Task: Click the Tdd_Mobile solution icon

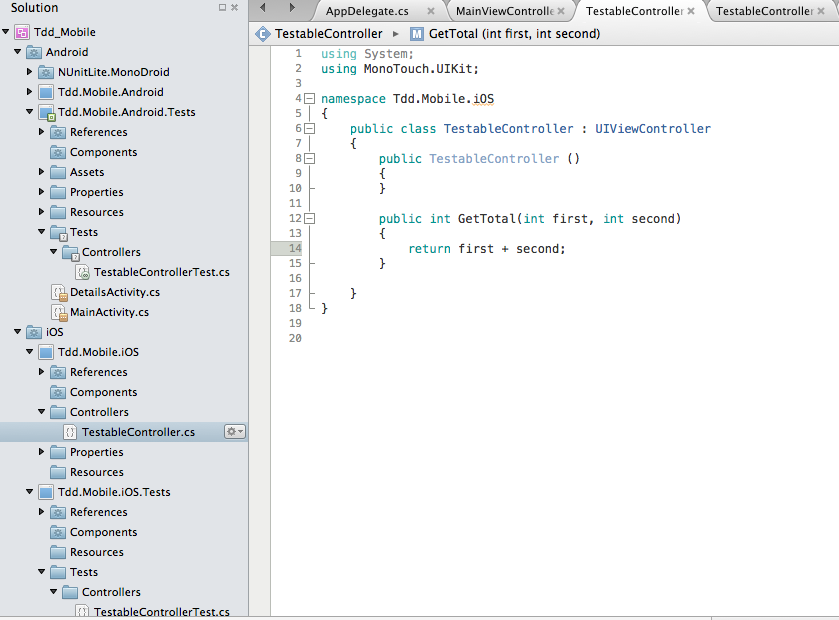Action: click(x=22, y=32)
